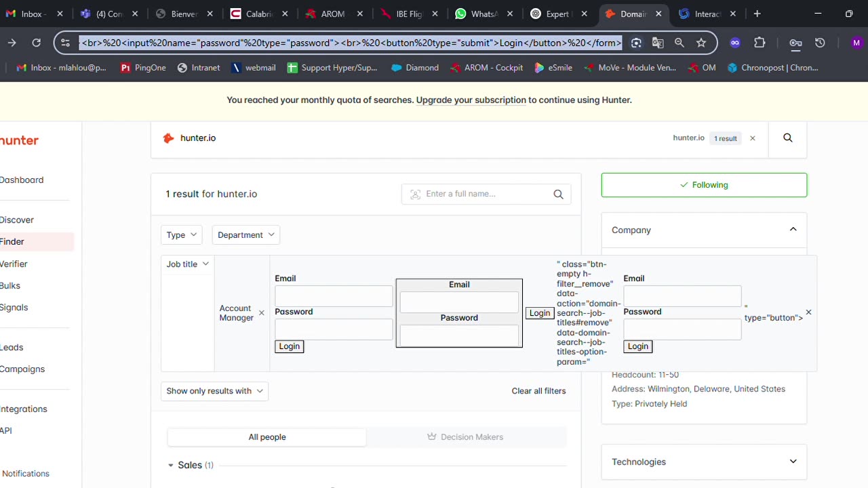Click the Type: Privately Held text
Image resolution: width=868 pixels, height=488 pixels.
point(649,404)
